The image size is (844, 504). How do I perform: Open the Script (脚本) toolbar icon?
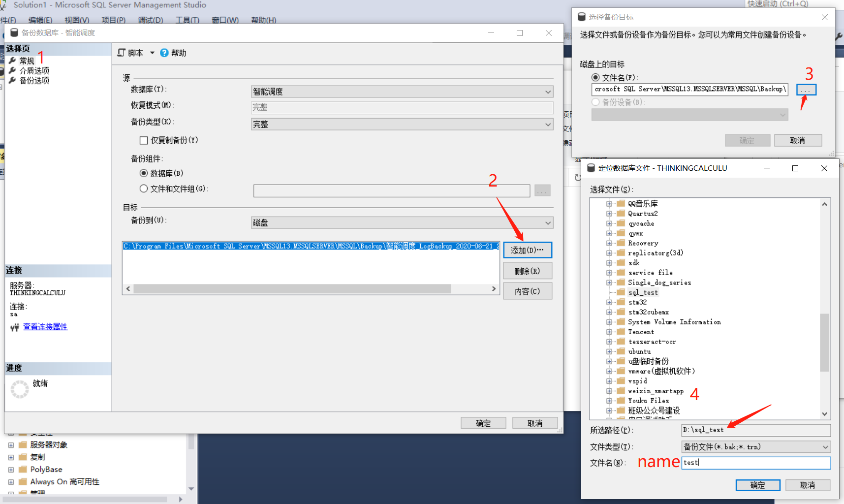click(122, 52)
